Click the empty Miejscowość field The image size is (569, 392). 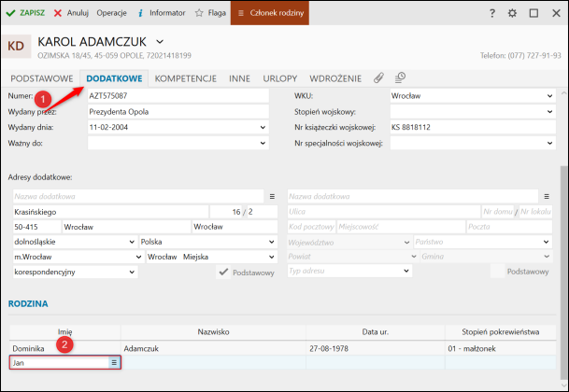click(x=401, y=227)
